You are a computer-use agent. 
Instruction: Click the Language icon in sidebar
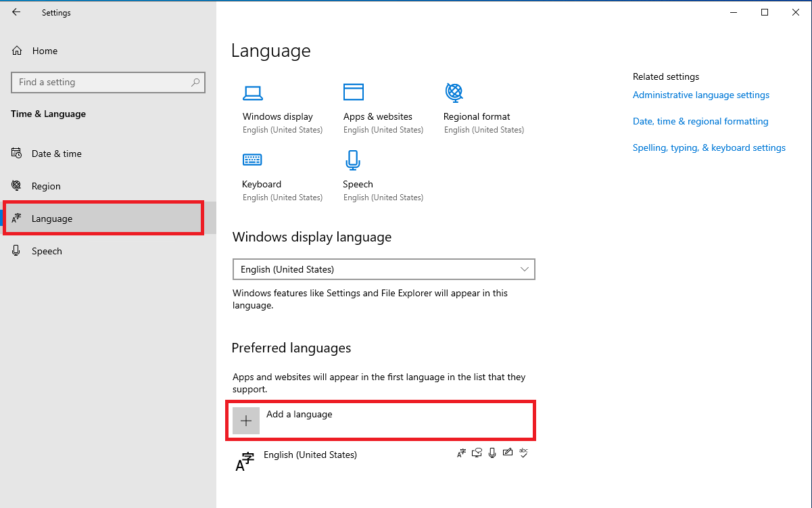tap(17, 218)
